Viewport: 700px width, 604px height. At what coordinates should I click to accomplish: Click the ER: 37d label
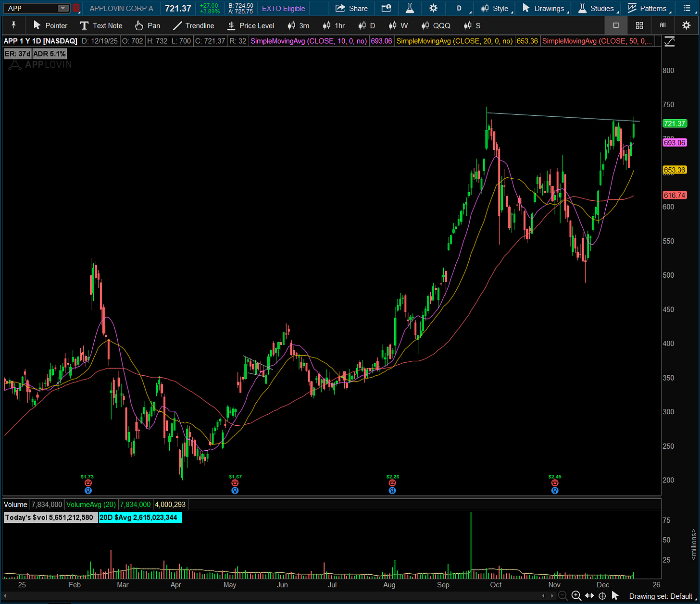(x=17, y=54)
